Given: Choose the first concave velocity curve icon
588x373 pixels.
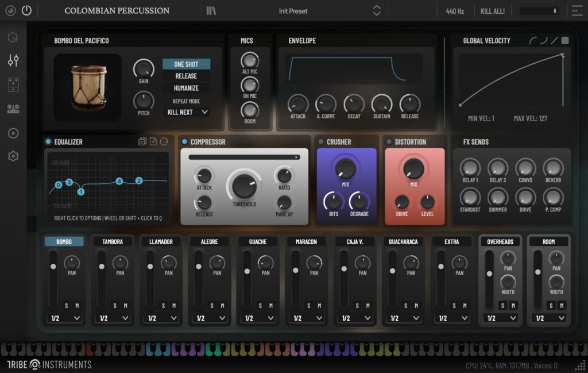Looking at the screenshot, I should pyautogui.click(x=532, y=41).
